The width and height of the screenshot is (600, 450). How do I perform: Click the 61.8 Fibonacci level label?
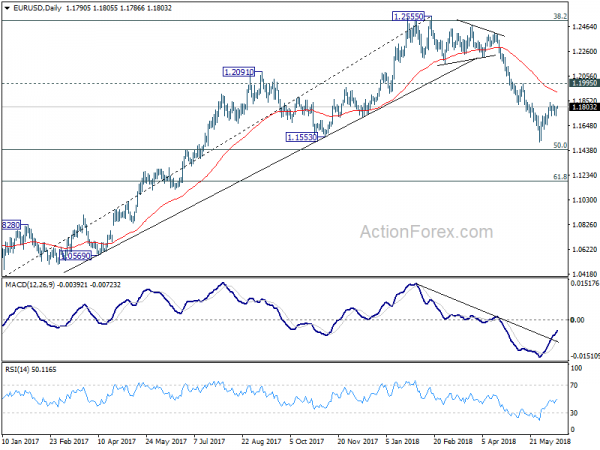(561, 176)
